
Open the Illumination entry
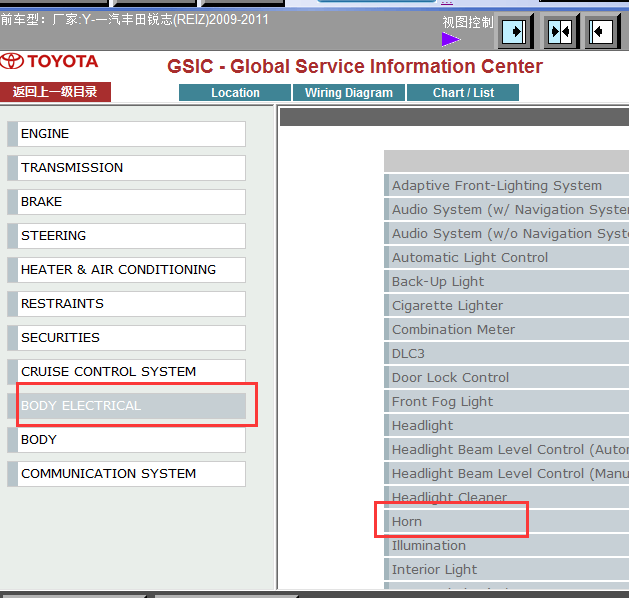[507, 545]
